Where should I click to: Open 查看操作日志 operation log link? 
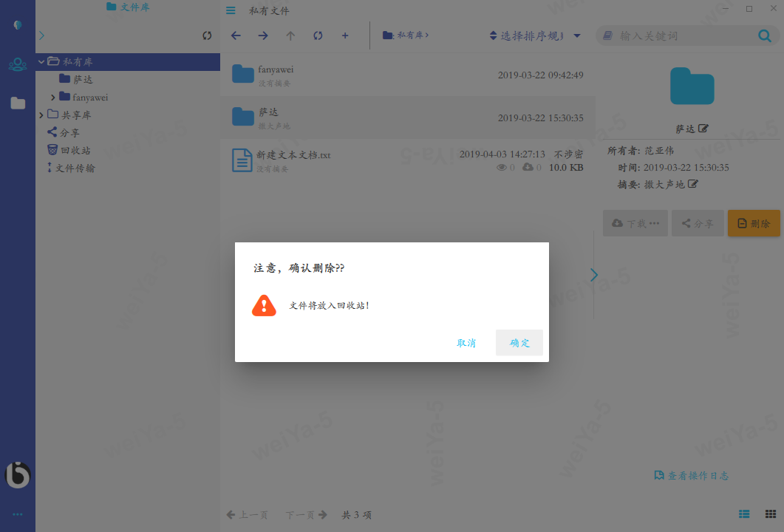[x=692, y=476]
